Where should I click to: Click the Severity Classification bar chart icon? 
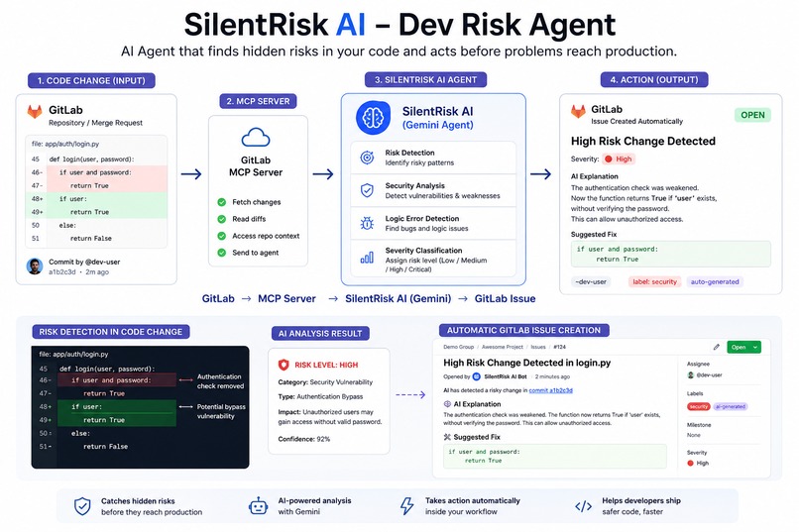click(367, 258)
